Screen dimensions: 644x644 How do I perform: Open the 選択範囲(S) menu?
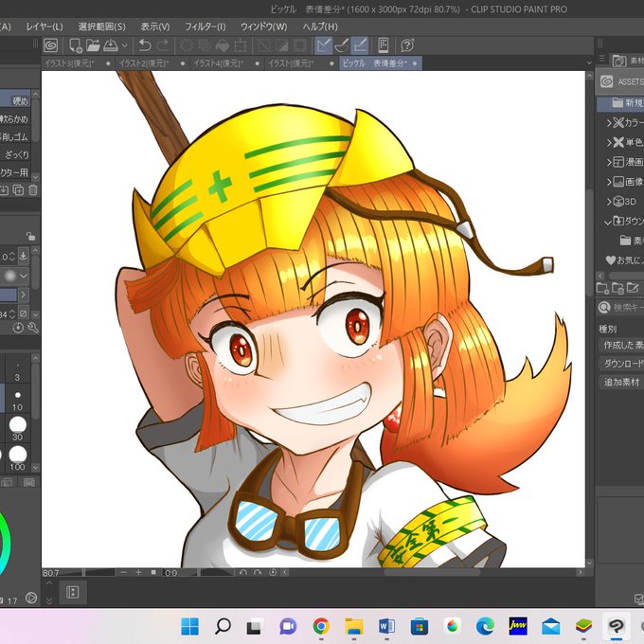pos(102,27)
